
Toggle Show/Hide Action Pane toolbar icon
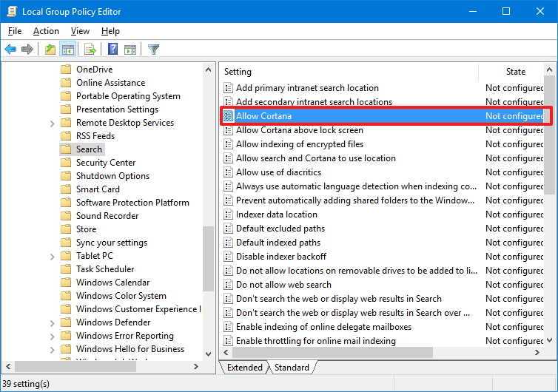130,50
